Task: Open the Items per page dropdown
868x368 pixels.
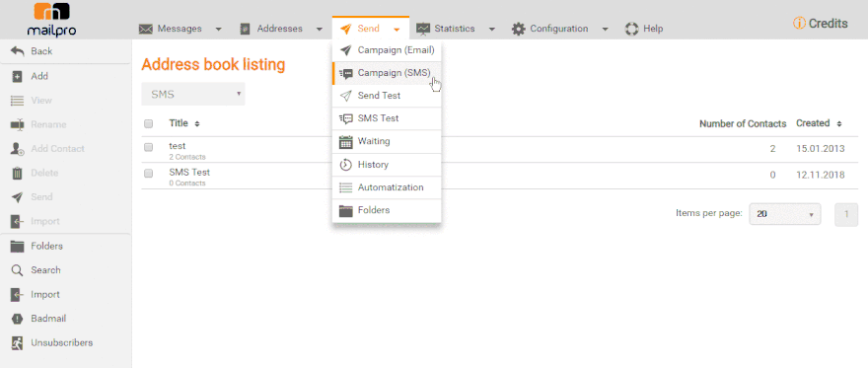Action: [785, 214]
